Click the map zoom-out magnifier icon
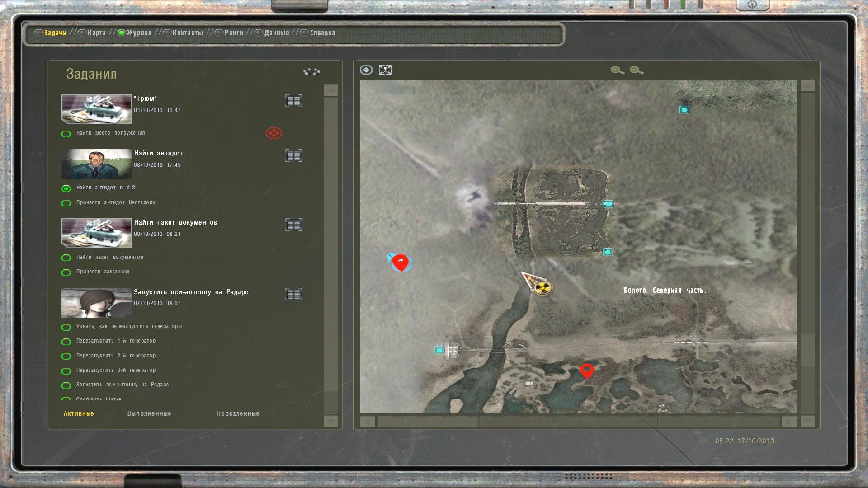Screen dimensions: 868x488 pyautogui.click(x=636, y=70)
